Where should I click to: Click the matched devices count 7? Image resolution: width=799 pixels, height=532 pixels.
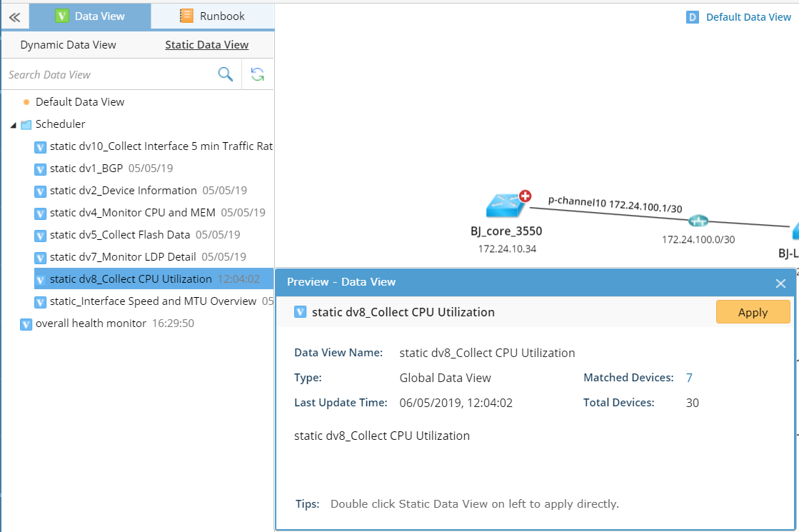click(689, 378)
